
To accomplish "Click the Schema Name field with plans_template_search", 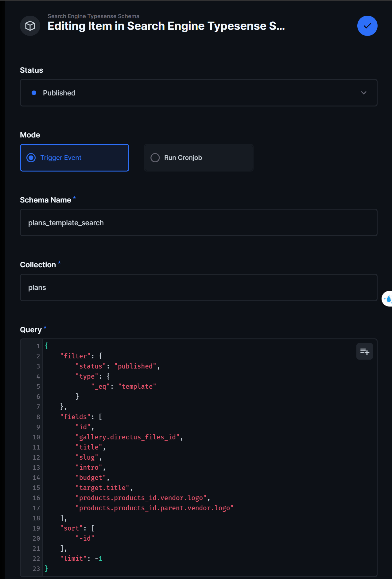I will click(x=198, y=223).
